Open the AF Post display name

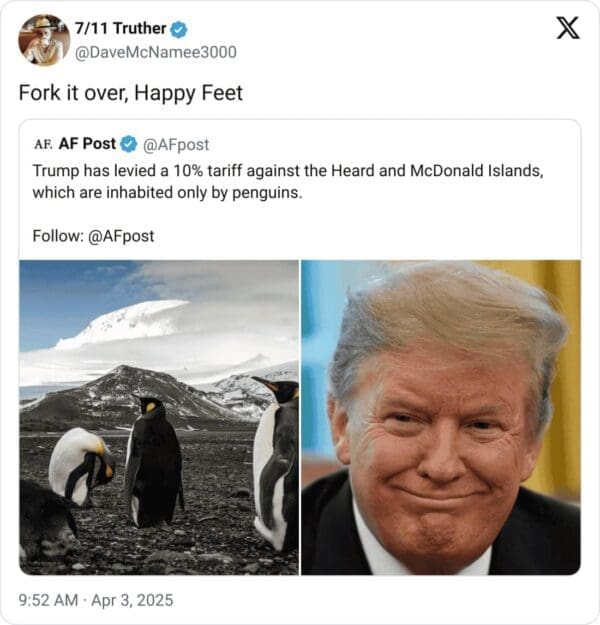click(x=87, y=143)
